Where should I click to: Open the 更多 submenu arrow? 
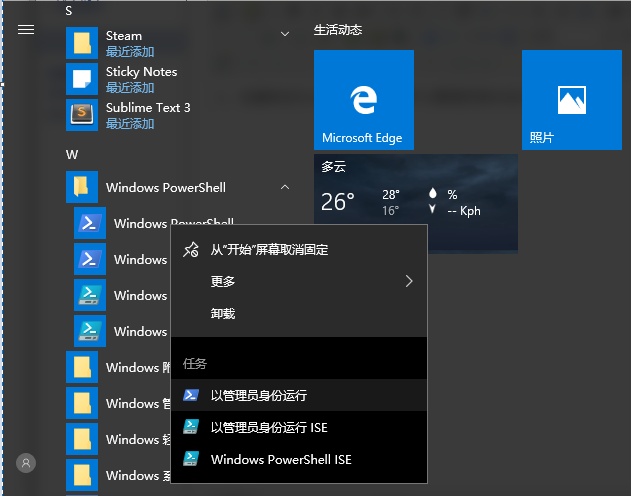[409, 281]
